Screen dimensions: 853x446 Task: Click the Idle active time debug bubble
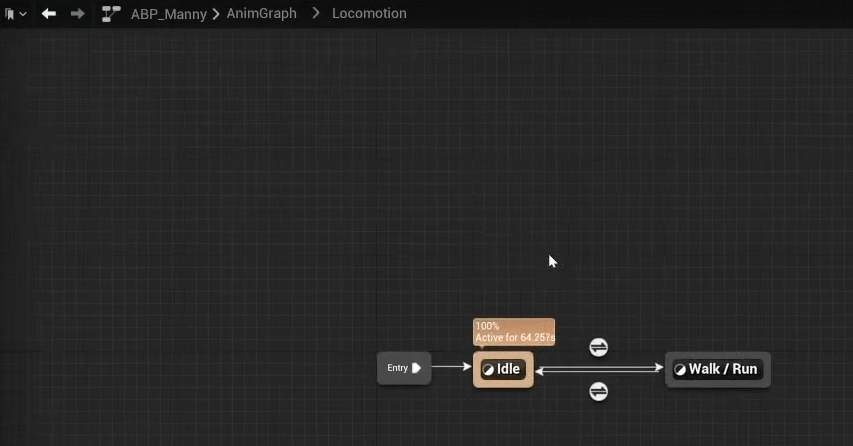[x=513, y=332]
